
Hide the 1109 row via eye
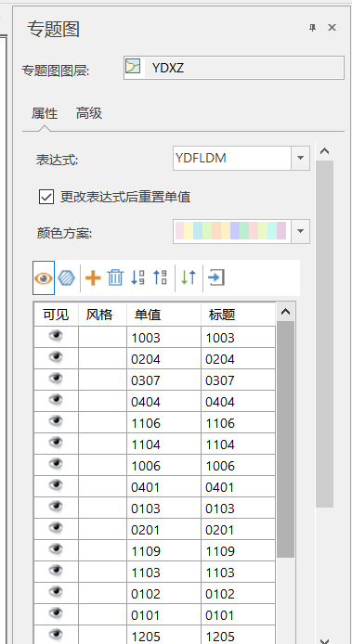click(x=56, y=550)
